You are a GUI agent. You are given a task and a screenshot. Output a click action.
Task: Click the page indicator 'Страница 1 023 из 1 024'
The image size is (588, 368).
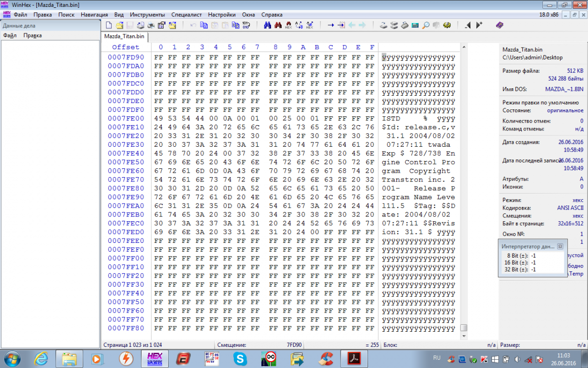tap(132, 345)
